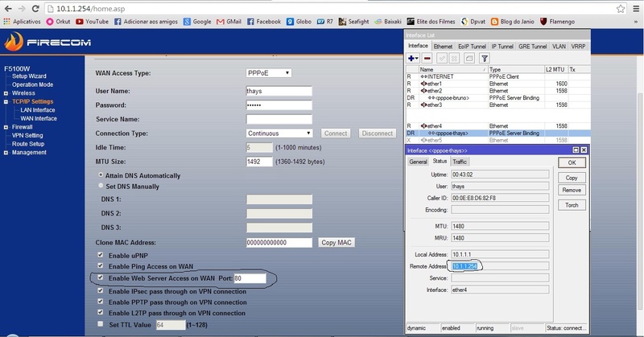Toggle the Enable uPNP checkbox
Image resolution: width=644 pixels, height=337 pixels.
100,255
